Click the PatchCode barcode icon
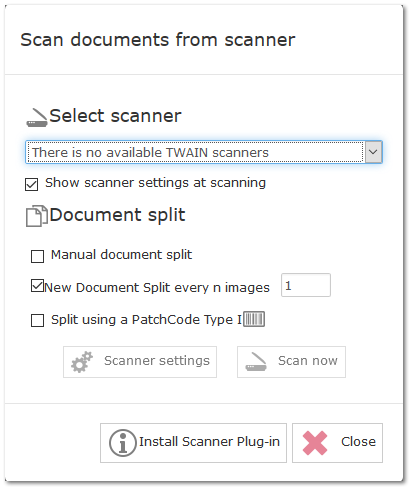 [x=254, y=319]
